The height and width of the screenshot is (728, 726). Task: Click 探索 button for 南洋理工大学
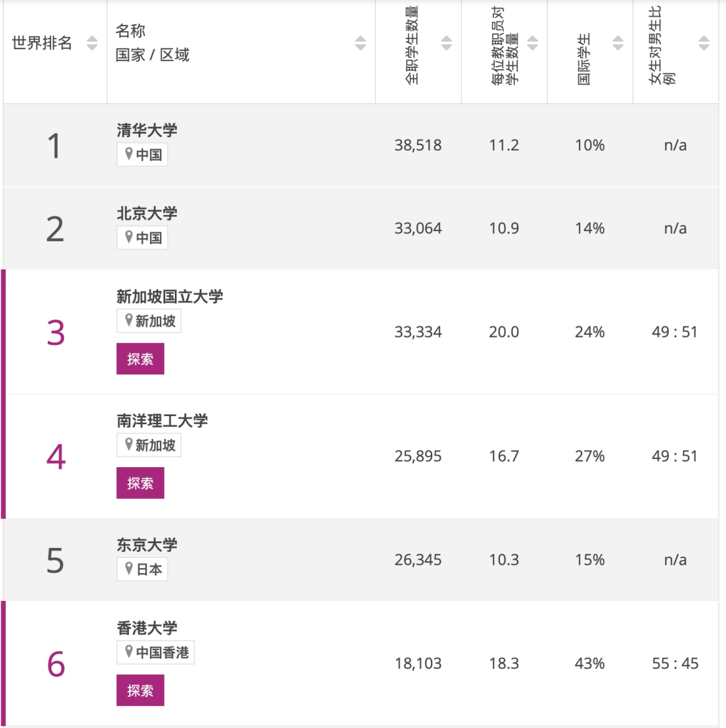(x=140, y=483)
